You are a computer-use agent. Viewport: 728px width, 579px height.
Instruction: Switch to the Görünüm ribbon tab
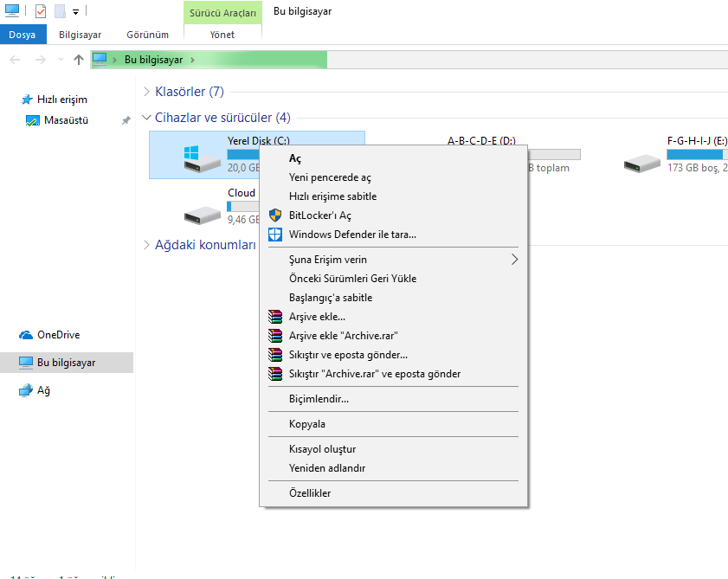tap(147, 35)
